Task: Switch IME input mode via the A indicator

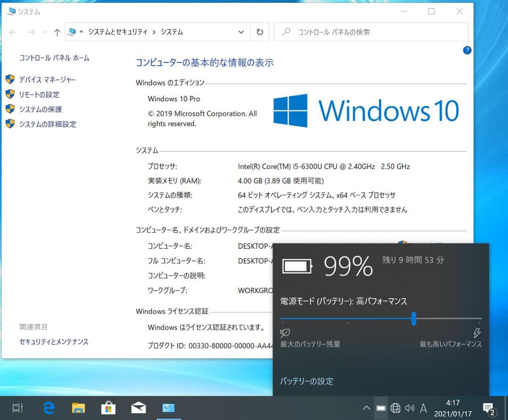Action: tap(424, 408)
